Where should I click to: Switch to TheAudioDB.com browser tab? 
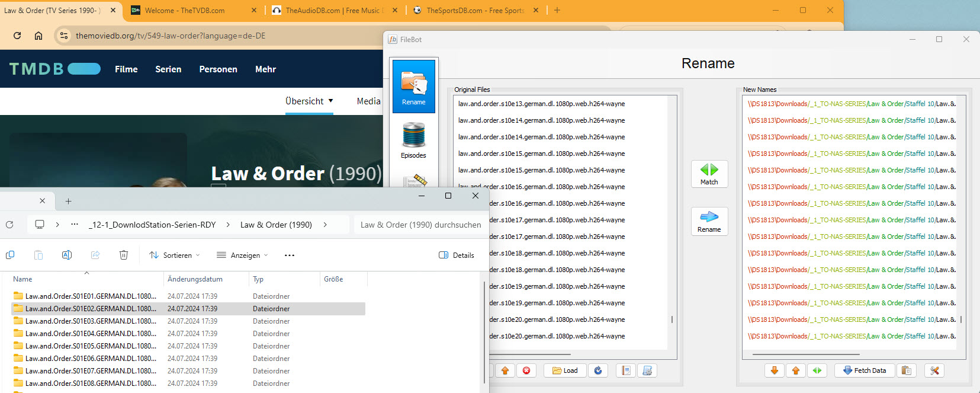pos(334,10)
